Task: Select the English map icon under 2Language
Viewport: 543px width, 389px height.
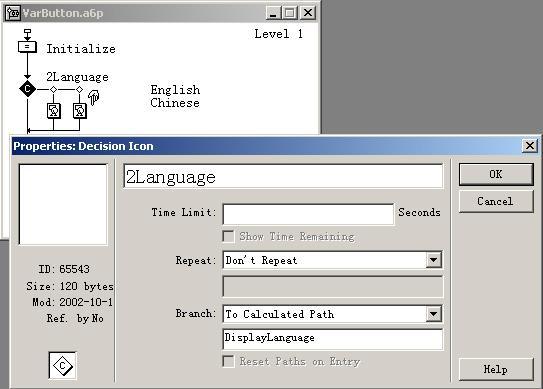Action: coord(54,111)
